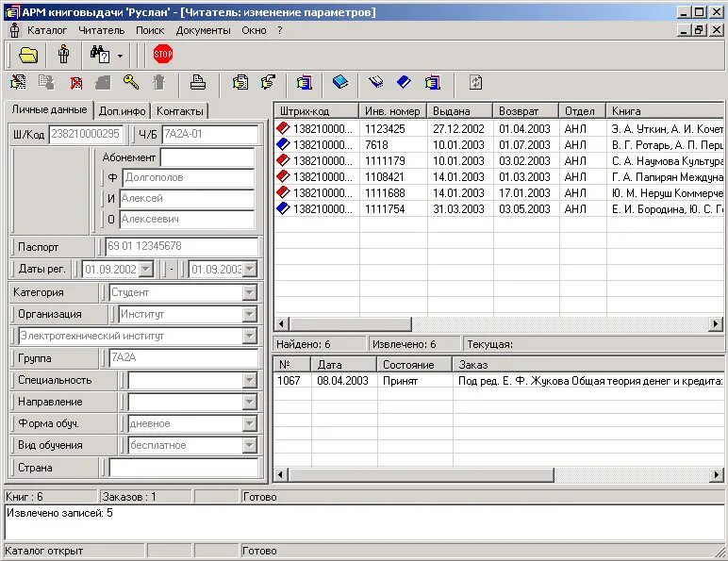Open the ? help menu
Viewport: 728px width, 561px height.
coord(279,30)
